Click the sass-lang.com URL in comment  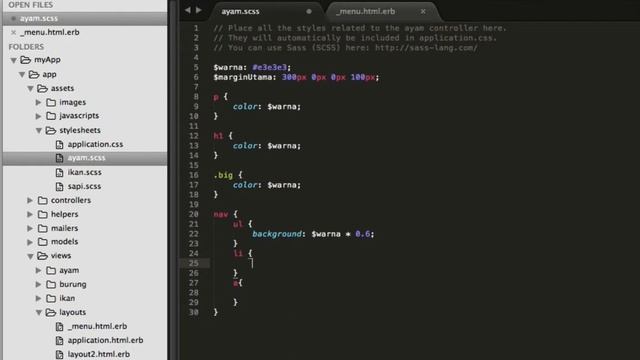click(x=426, y=48)
